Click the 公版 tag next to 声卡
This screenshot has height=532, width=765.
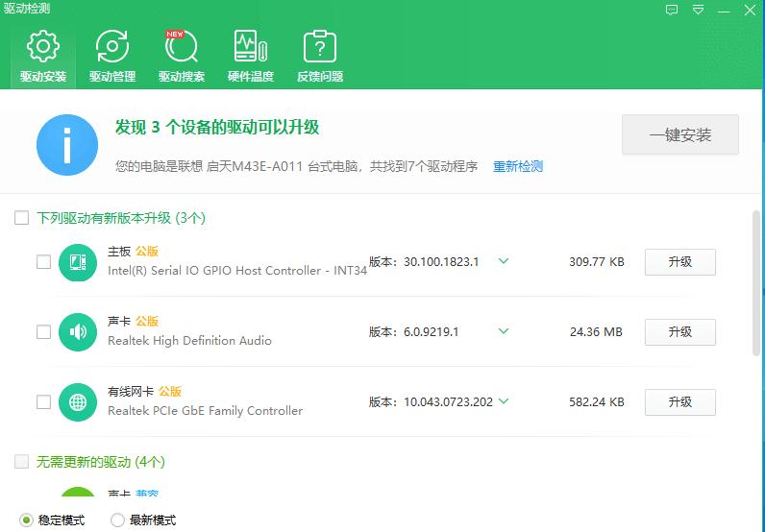click(147, 322)
